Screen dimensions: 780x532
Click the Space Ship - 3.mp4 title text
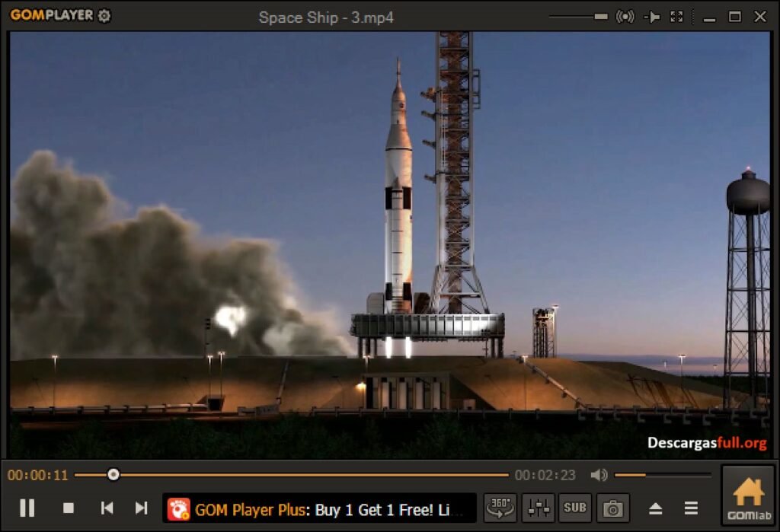326,17
